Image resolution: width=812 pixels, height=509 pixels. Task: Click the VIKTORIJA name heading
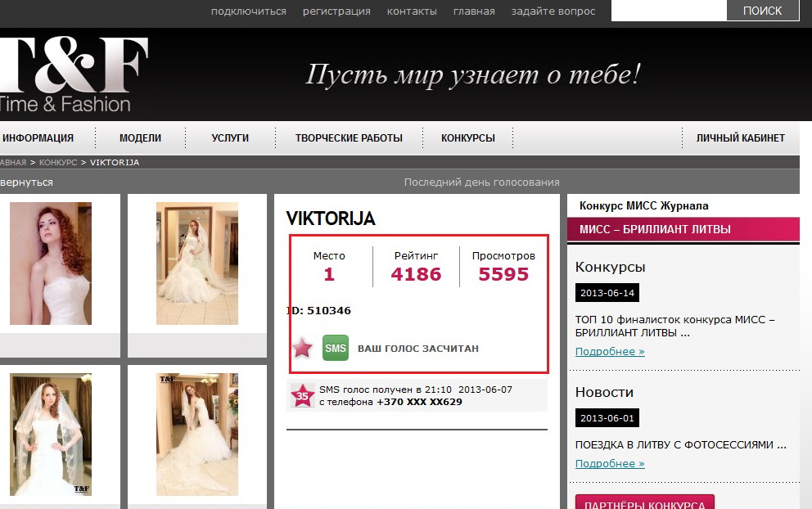[331, 218]
